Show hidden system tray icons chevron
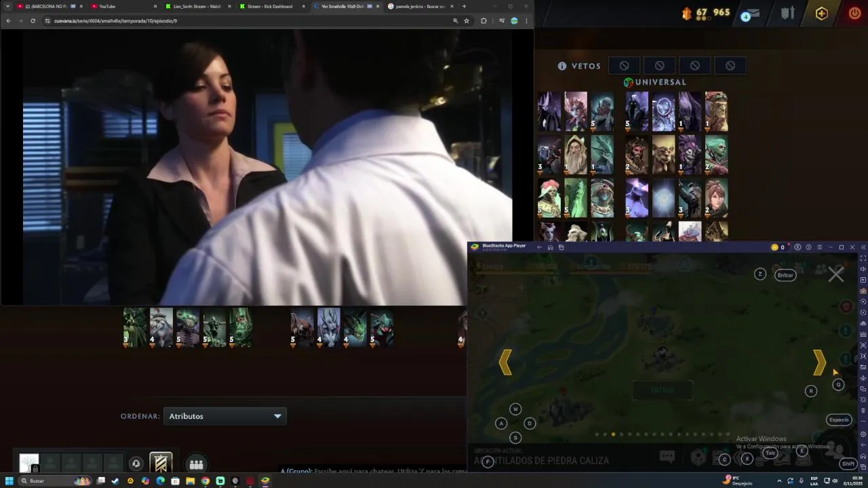 781,481
